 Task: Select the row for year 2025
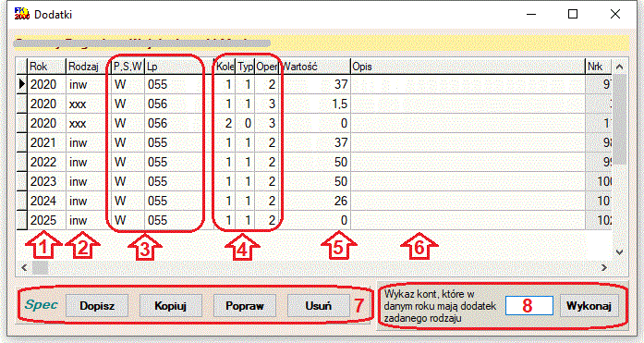click(x=314, y=220)
